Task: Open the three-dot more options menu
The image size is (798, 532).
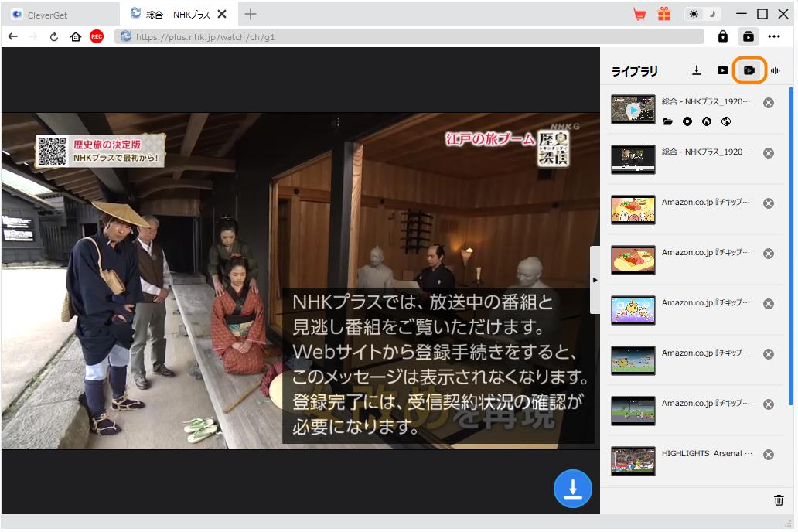Action: pyautogui.click(x=774, y=36)
